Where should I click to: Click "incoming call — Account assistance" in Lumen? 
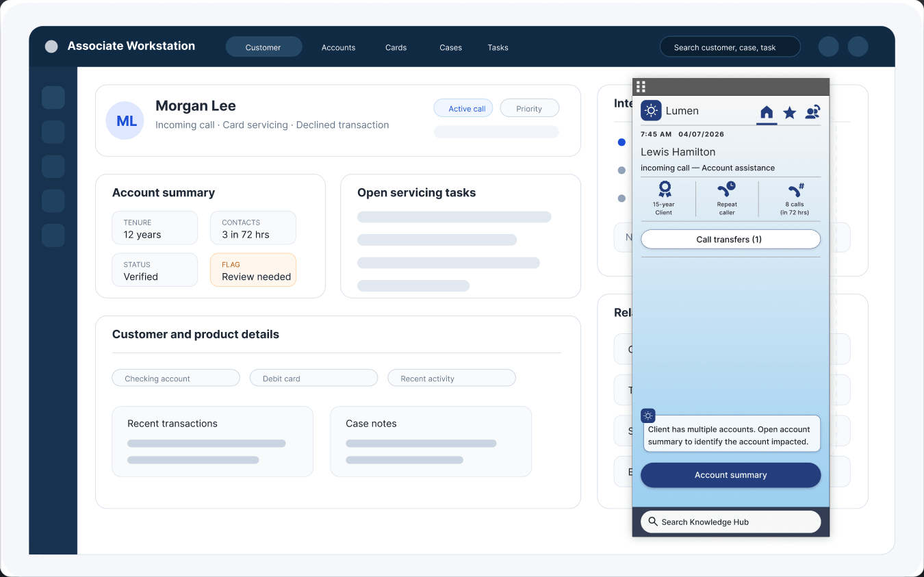pos(708,168)
